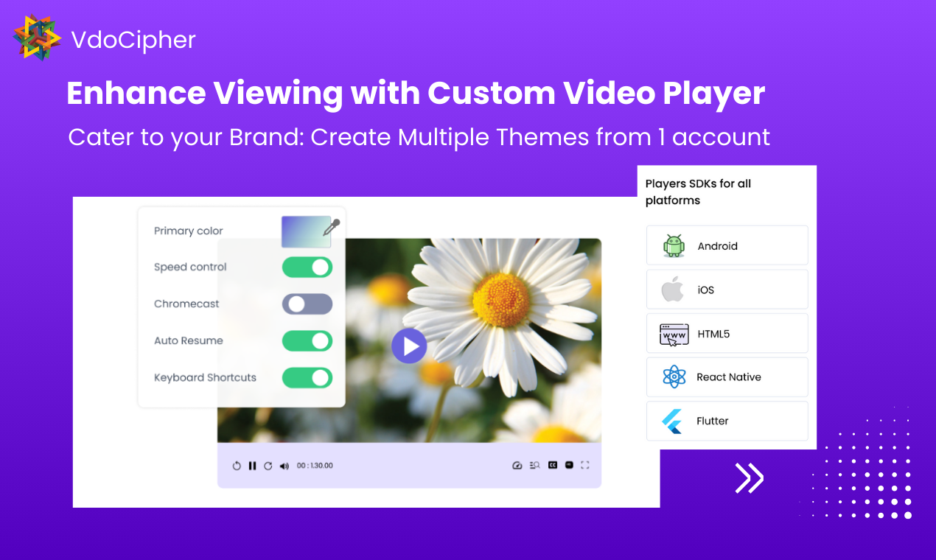Click the Primary color label
The height and width of the screenshot is (560, 936).
point(189,231)
